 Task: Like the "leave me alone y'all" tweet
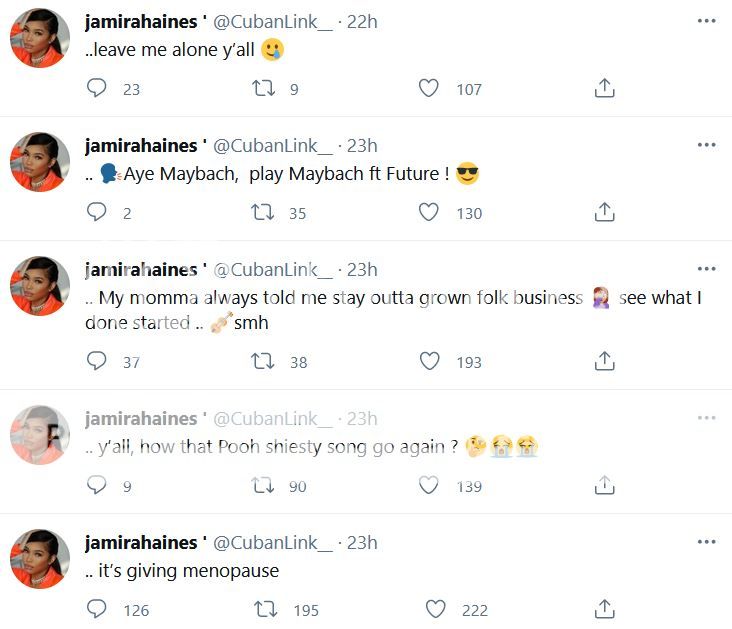[428, 88]
